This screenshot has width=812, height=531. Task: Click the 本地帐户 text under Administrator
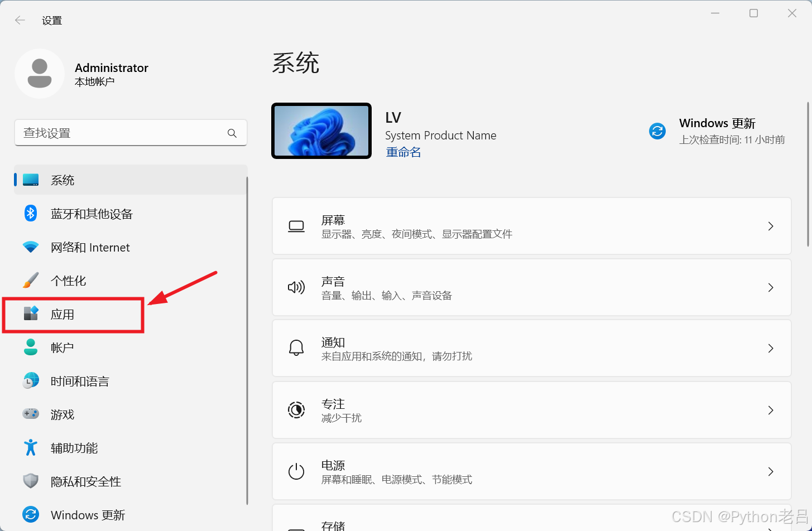(x=95, y=82)
